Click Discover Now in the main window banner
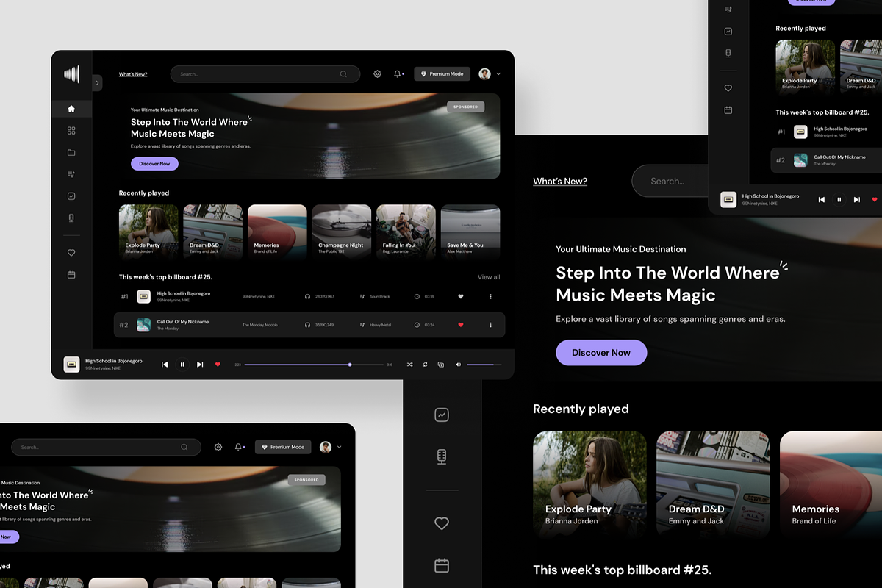This screenshot has width=882, height=588. click(154, 164)
